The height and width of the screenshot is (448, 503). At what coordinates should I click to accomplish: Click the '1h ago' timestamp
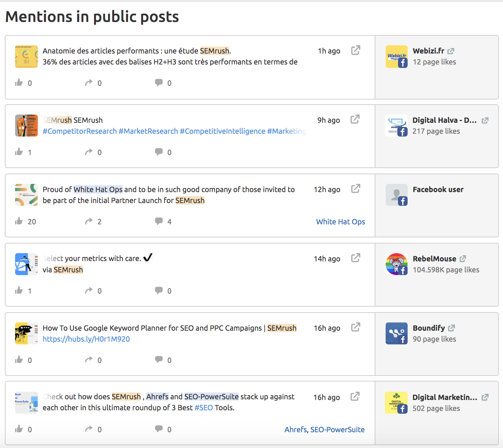click(329, 51)
